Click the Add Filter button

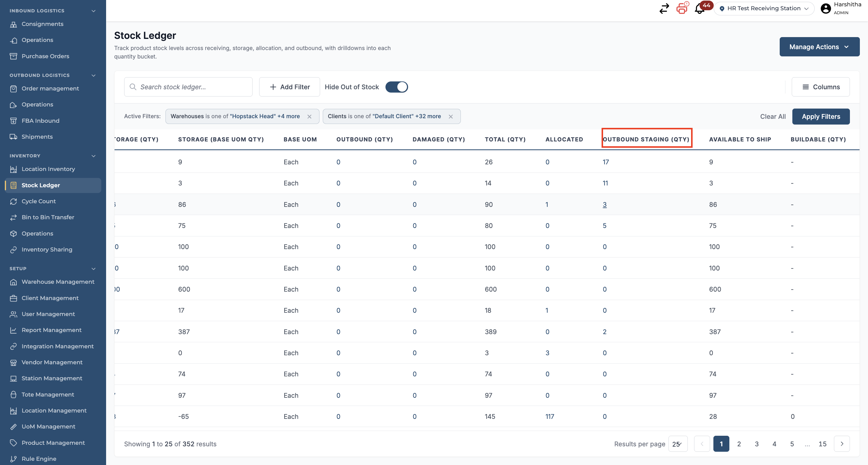pos(289,87)
